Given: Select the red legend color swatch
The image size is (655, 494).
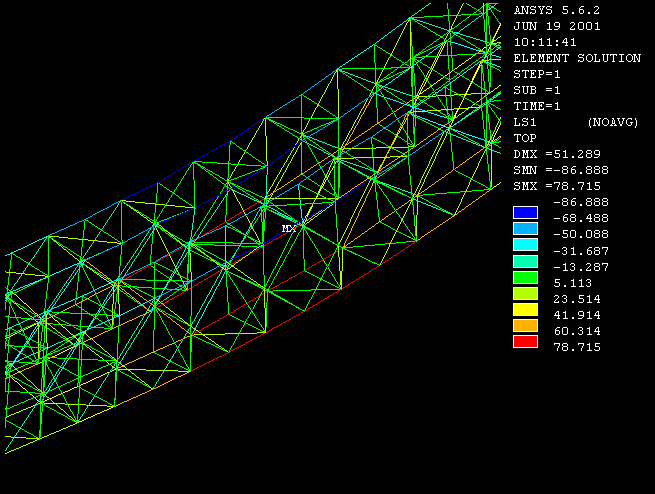Looking at the screenshot, I should (x=525, y=342).
